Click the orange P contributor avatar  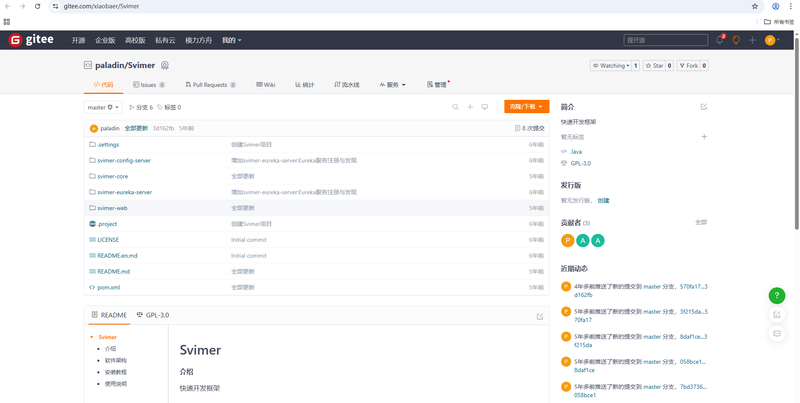coord(568,241)
